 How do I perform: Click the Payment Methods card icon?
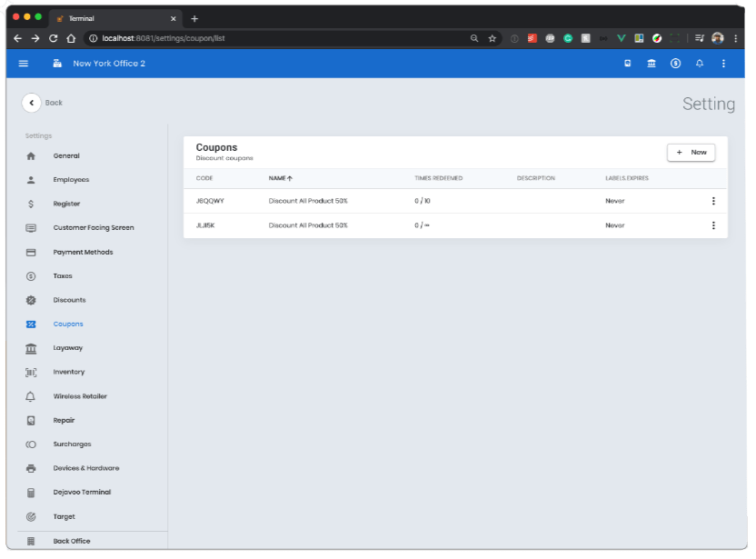coord(31,253)
